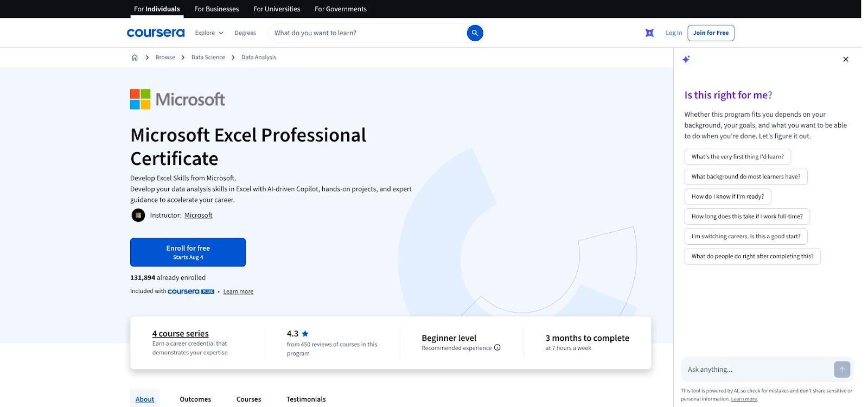Open the For Governments tab

[x=341, y=9]
